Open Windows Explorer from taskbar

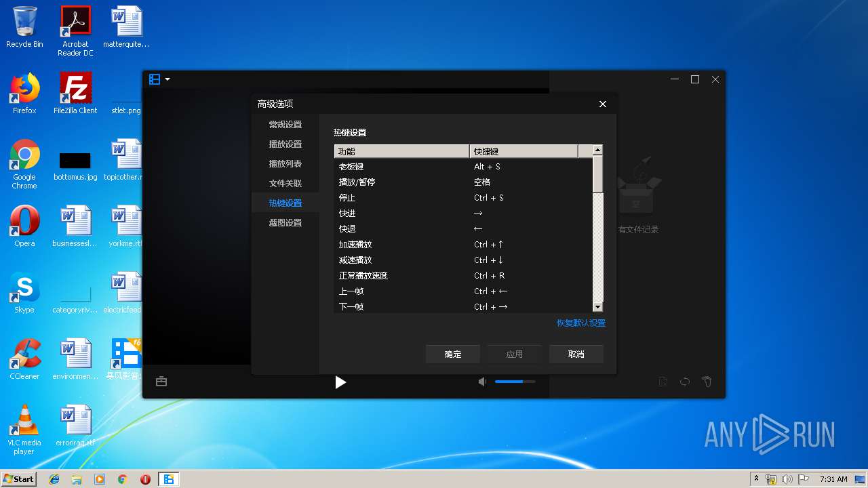pos(77,479)
